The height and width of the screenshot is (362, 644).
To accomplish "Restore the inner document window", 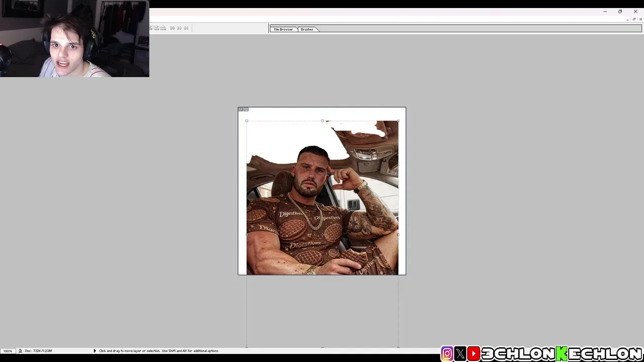I will coord(634,20).
